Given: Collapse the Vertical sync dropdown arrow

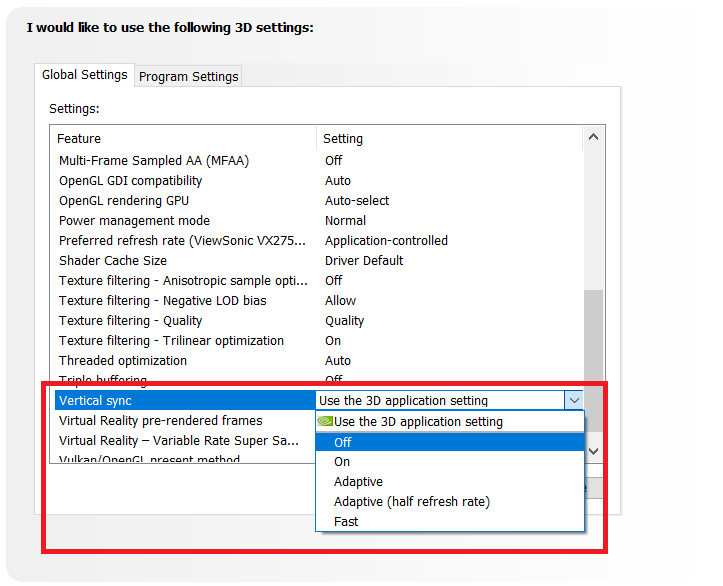Looking at the screenshot, I should [x=574, y=401].
